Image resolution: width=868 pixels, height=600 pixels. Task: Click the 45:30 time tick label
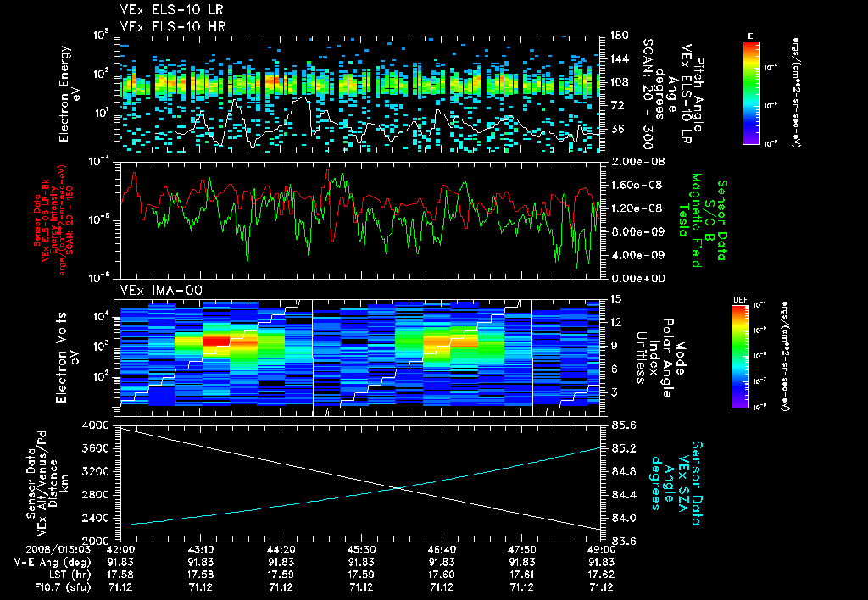pyautogui.click(x=361, y=550)
